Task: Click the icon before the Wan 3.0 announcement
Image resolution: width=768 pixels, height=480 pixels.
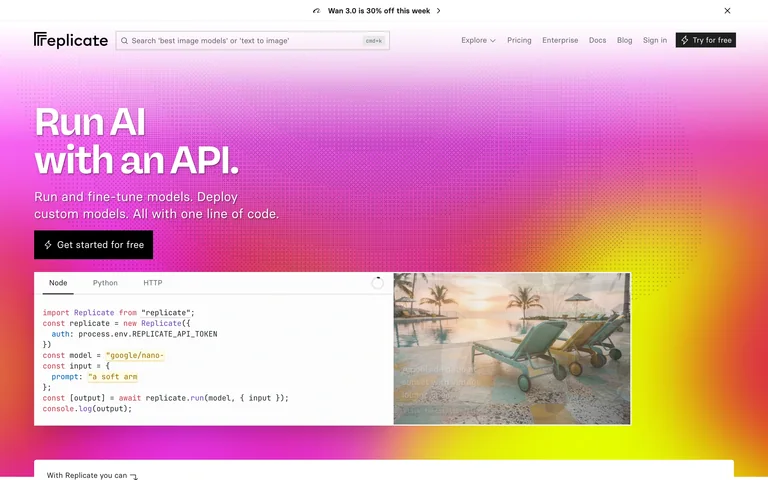Action: coord(316,11)
